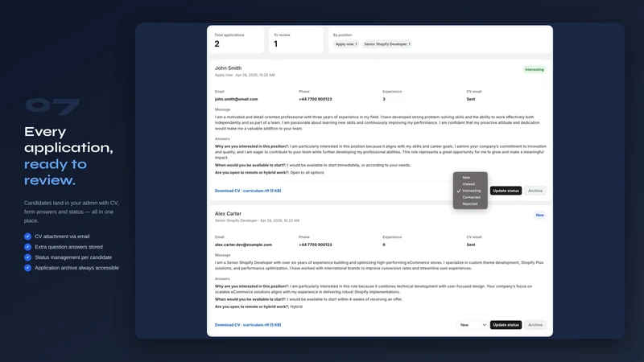Pick the checked 'Interesting' status option
Screen dimensions: 644x362
click(x=470, y=191)
